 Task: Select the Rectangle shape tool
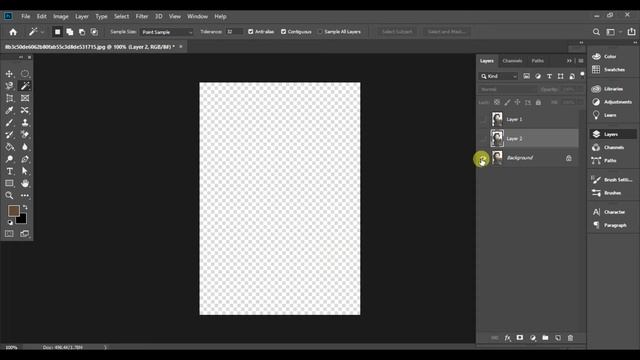tap(9, 183)
